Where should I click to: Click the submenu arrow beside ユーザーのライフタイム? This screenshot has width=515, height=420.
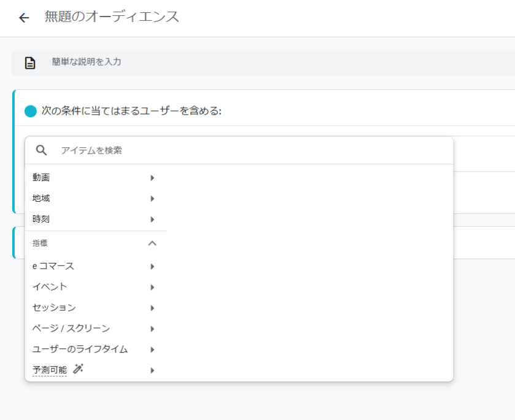pos(152,349)
